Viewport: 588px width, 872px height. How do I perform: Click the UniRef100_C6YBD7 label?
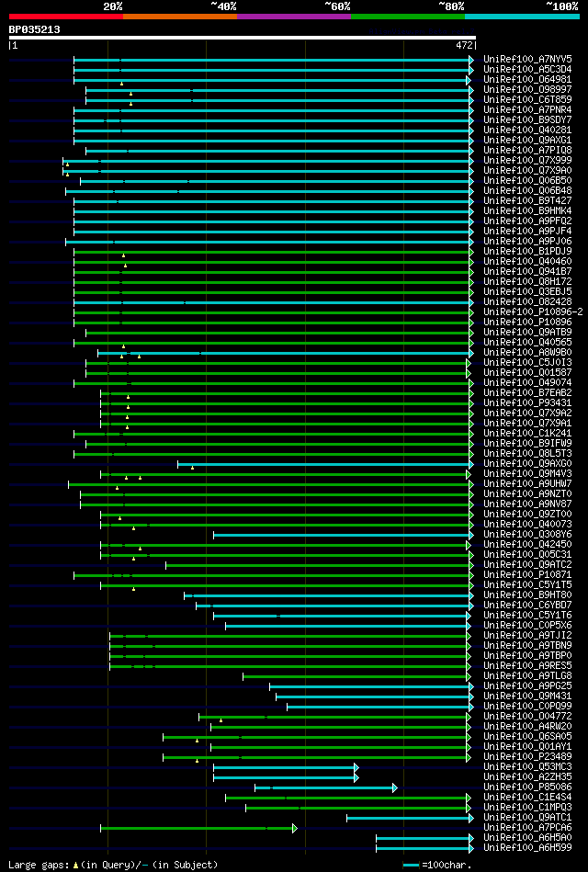pyautogui.click(x=527, y=605)
